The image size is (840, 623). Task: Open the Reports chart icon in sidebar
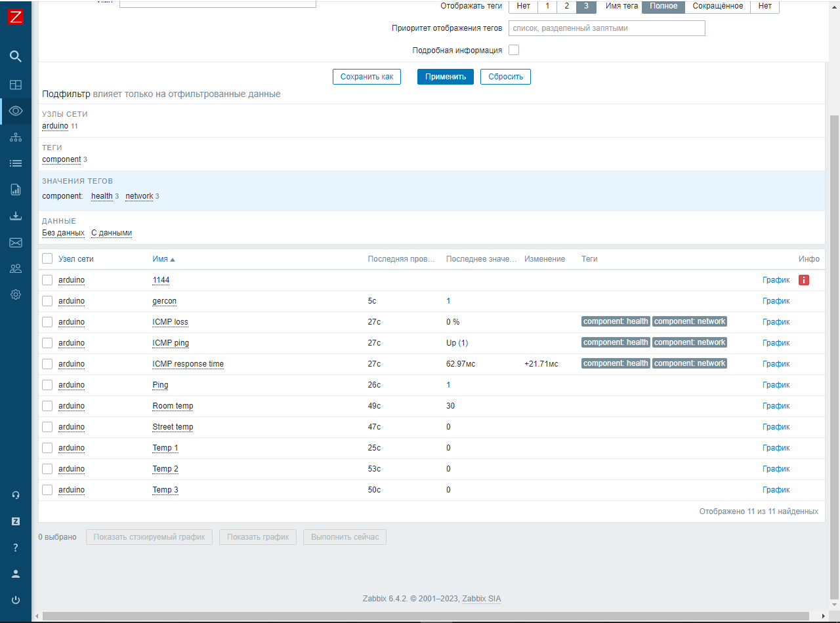tap(16, 189)
